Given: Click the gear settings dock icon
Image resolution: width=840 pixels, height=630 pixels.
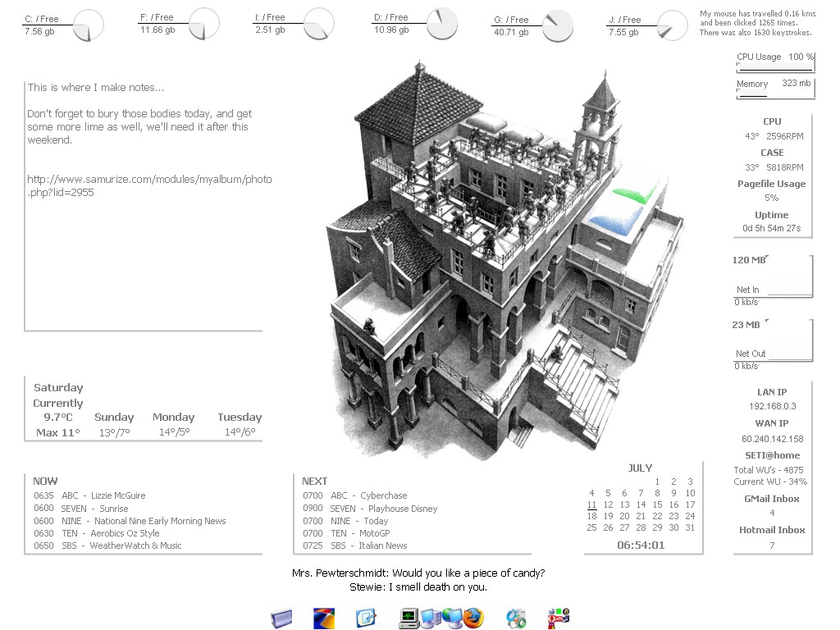Looking at the screenshot, I should (x=516, y=618).
